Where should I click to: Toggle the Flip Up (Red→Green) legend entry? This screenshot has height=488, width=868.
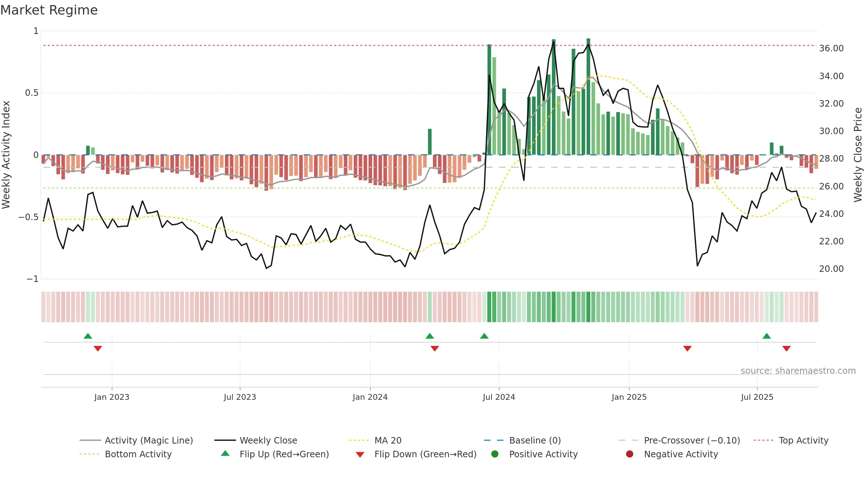[x=275, y=454]
